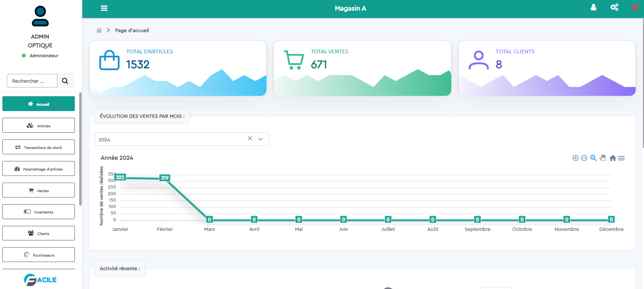Go to Transactions de stock
Image resolution: width=644 pixels, height=289 pixels.
(x=38, y=147)
